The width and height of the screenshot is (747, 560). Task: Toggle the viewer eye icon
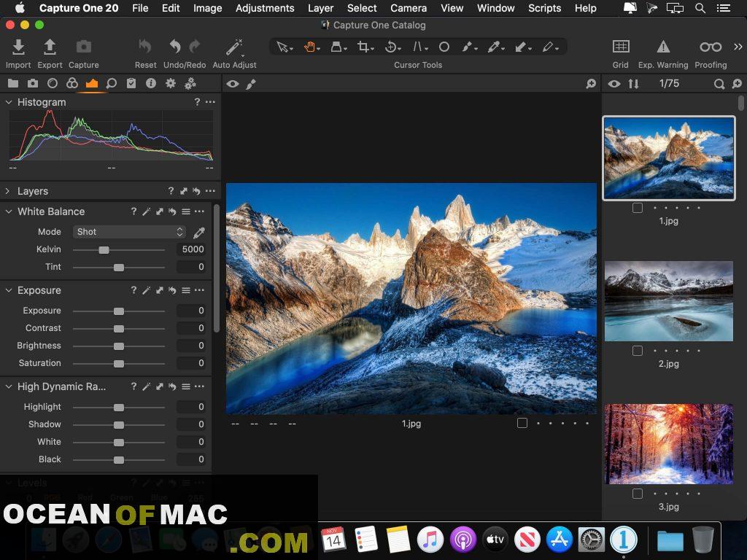tap(233, 84)
